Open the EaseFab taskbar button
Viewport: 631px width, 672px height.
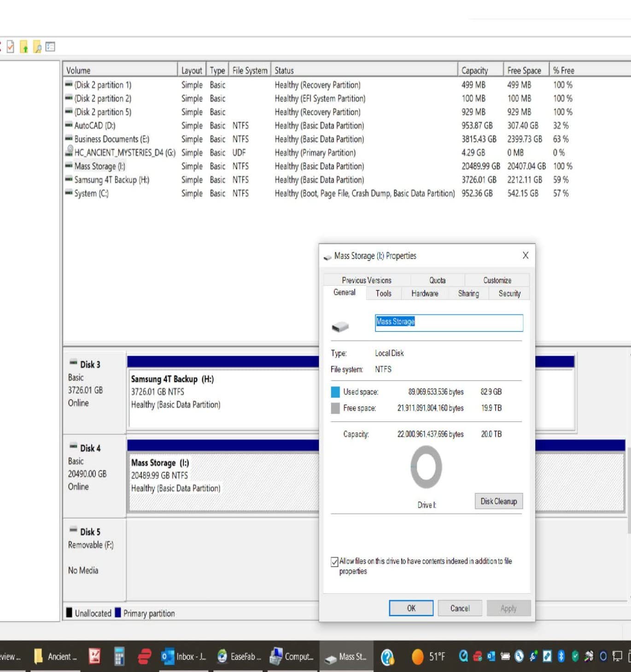click(x=239, y=656)
